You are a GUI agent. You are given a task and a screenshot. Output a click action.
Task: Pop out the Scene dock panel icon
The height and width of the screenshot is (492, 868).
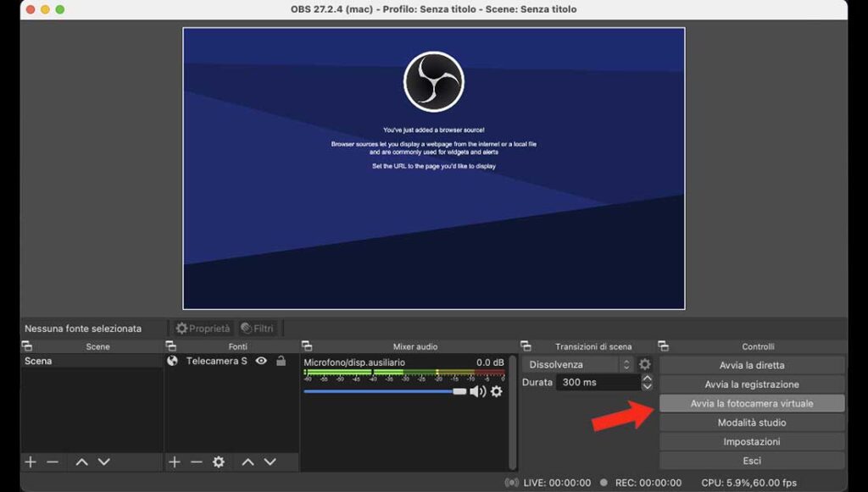point(26,346)
